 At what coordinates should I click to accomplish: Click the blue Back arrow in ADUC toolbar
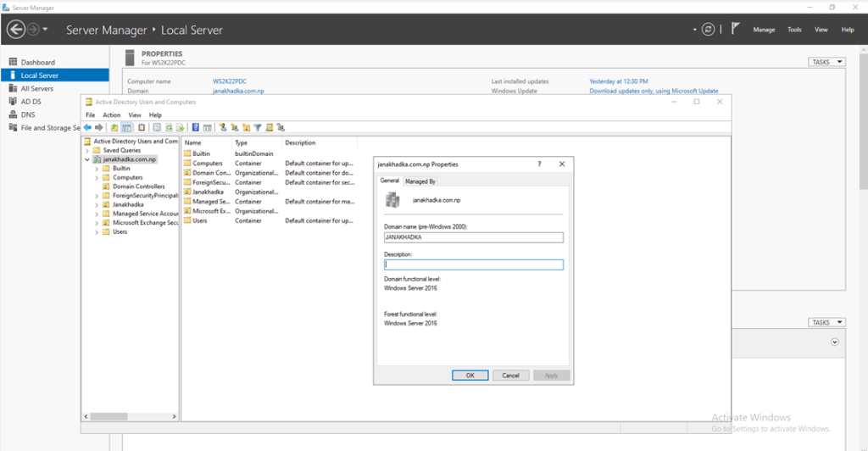click(x=87, y=127)
